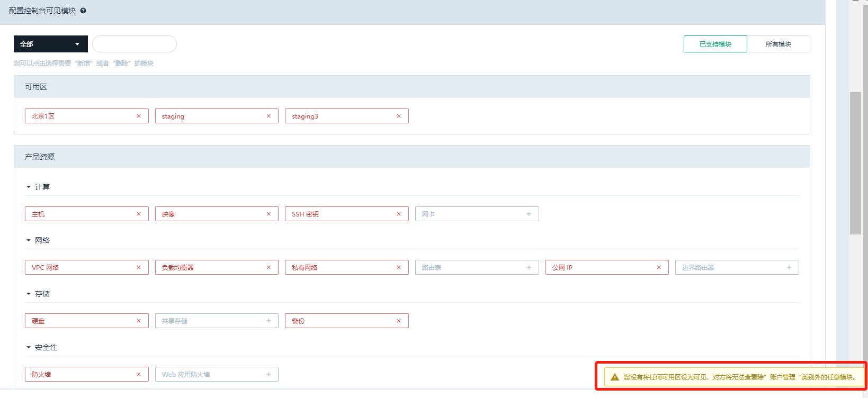Viewport: 868px width, 398px height.
Task: Remove 防火墙 module via x icon
Action: [139, 374]
